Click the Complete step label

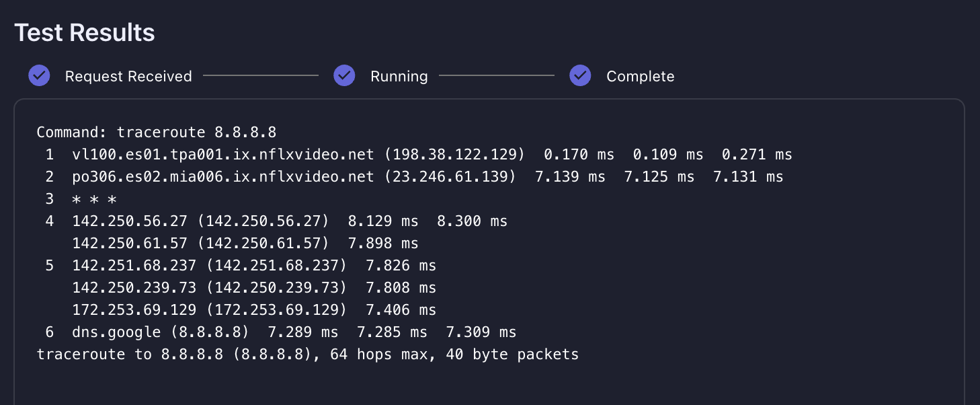(x=641, y=77)
